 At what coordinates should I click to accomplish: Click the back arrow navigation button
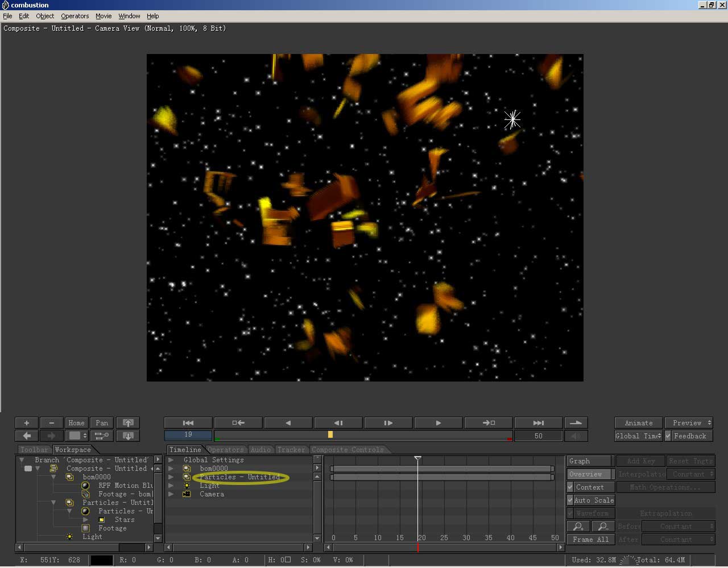click(x=27, y=436)
